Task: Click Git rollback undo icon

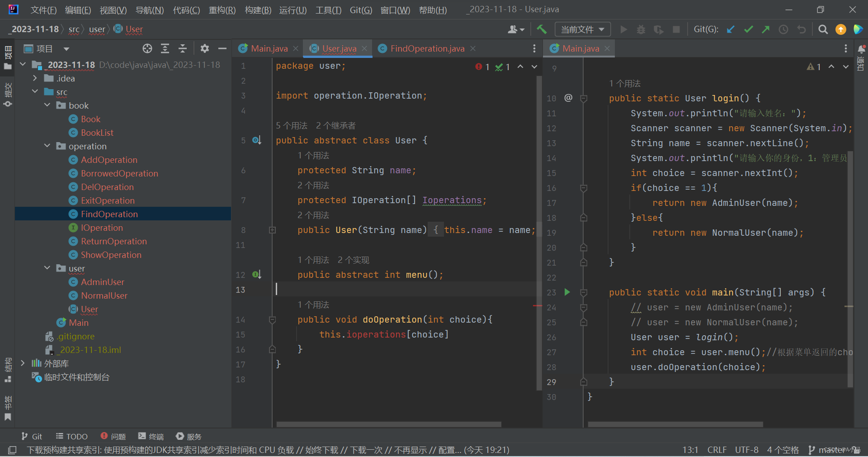Action: point(802,29)
